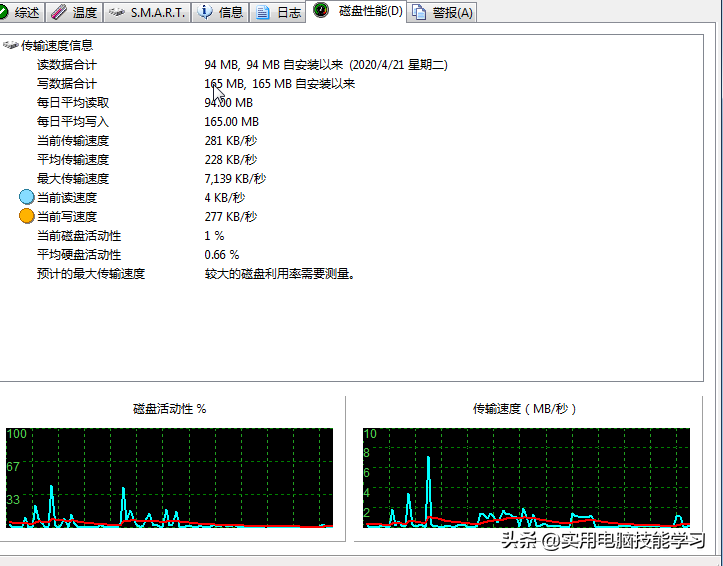This screenshot has height=566, width=723.
Task: Click the 0.66 % average activity value
Action: pos(222,254)
